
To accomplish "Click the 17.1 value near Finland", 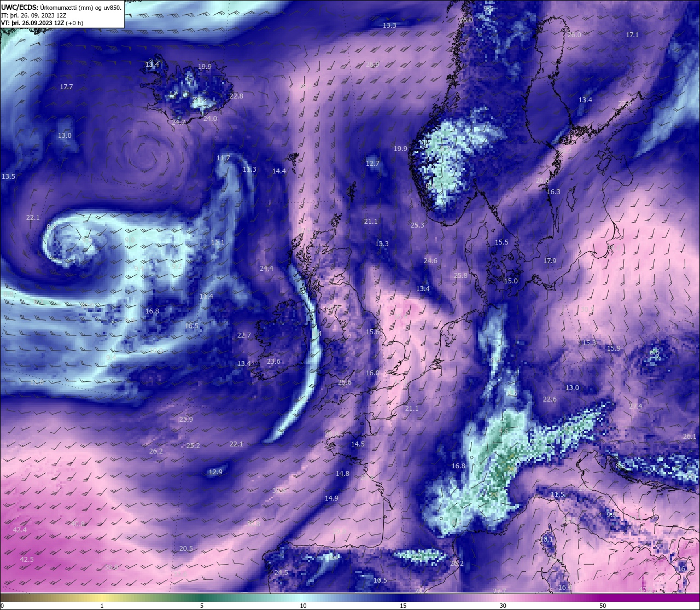I will click(632, 34).
